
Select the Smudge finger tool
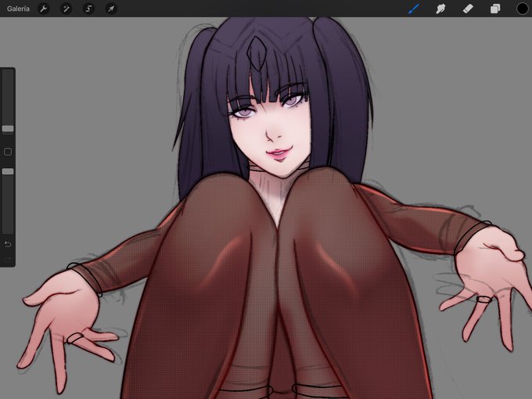coord(440,9)
